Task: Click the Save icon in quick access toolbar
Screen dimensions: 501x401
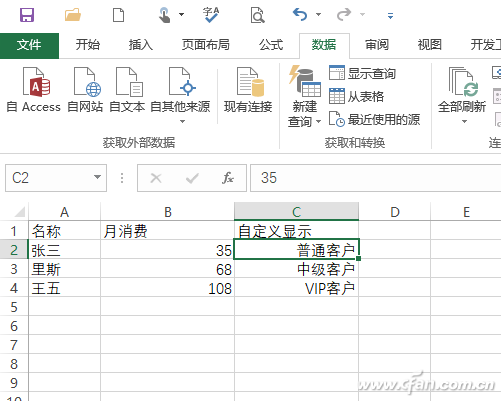Action: [27, 15]
